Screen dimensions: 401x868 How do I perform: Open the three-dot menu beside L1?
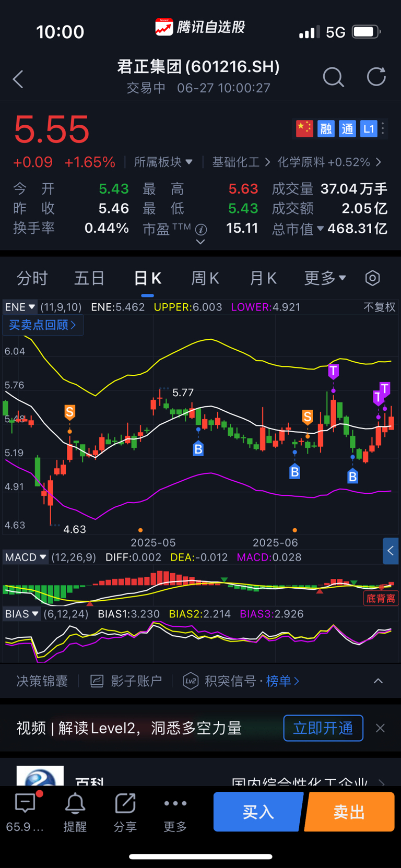coord(383,128)
